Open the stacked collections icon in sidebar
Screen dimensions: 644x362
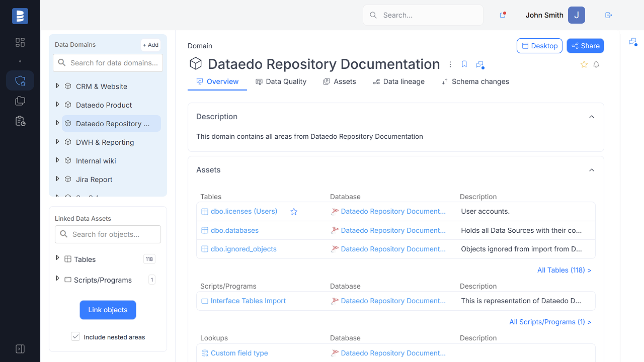(x=20, y=101)
